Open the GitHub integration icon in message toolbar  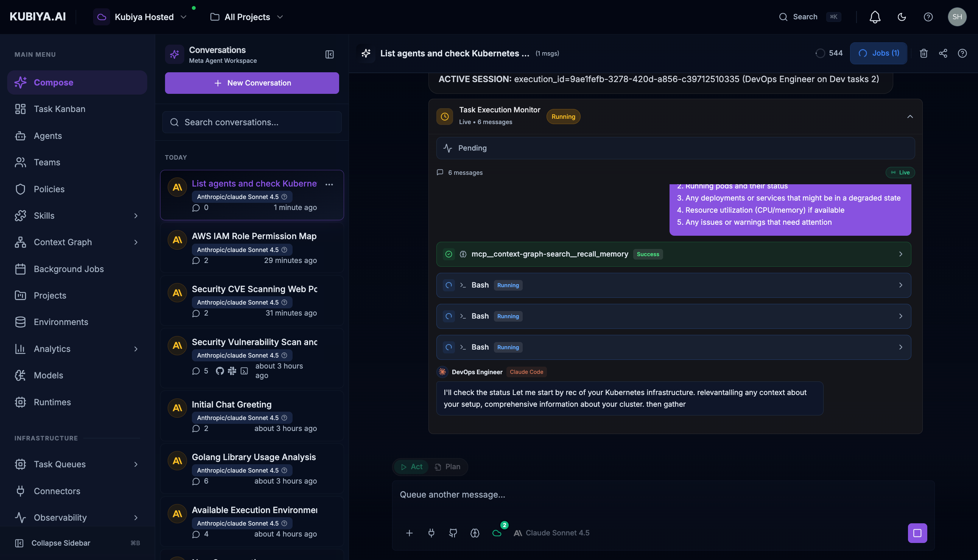pos(453,533)
